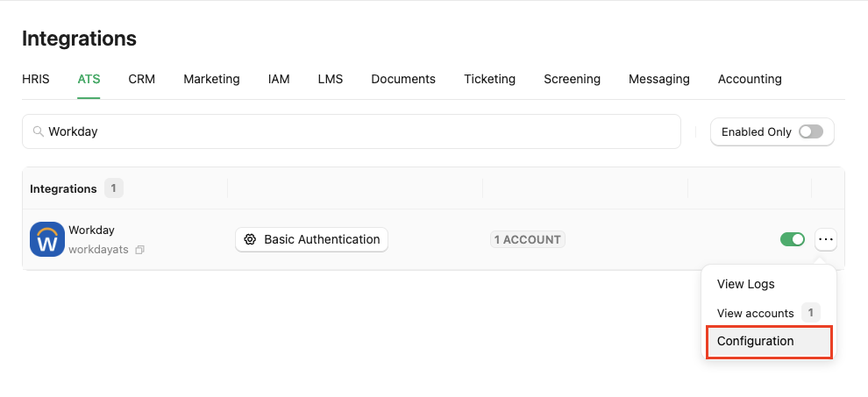Select the Documents tab

[403, 79]
